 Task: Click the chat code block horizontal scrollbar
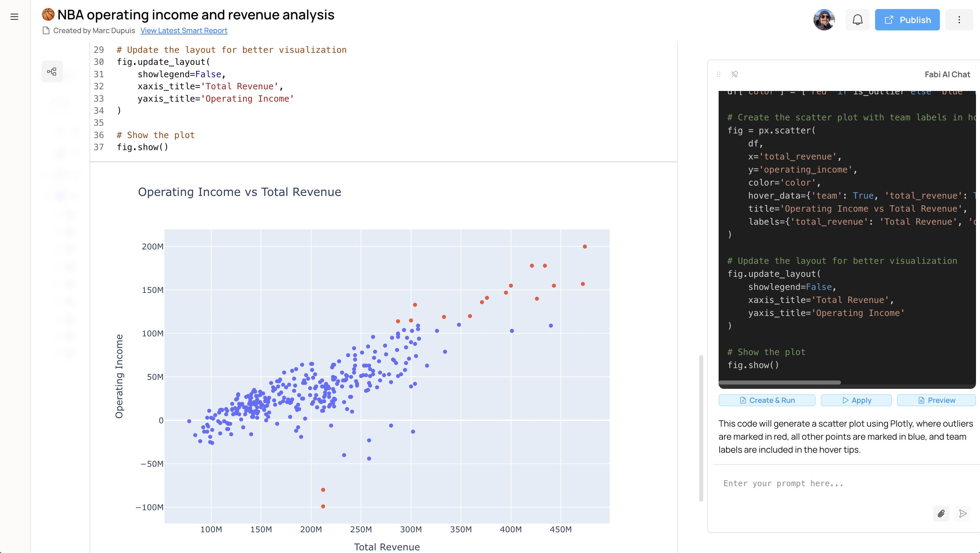[779, 382]
